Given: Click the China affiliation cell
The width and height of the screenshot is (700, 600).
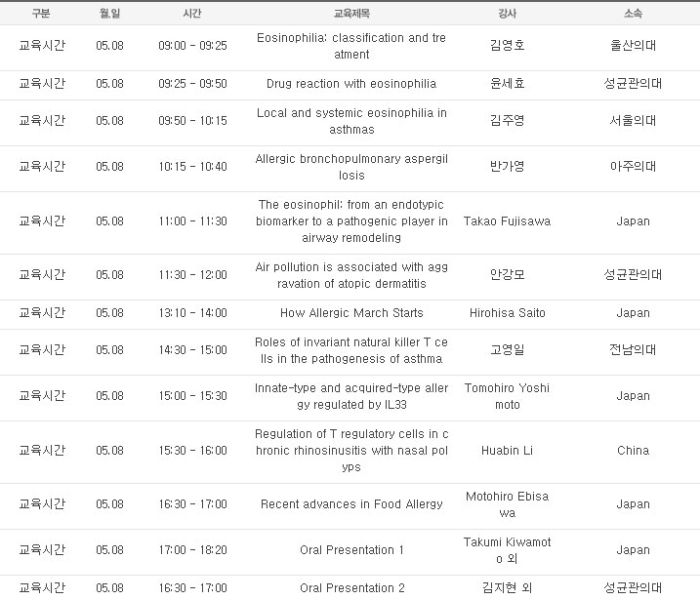Looking at the screenshot, I should tap(633, 451).
